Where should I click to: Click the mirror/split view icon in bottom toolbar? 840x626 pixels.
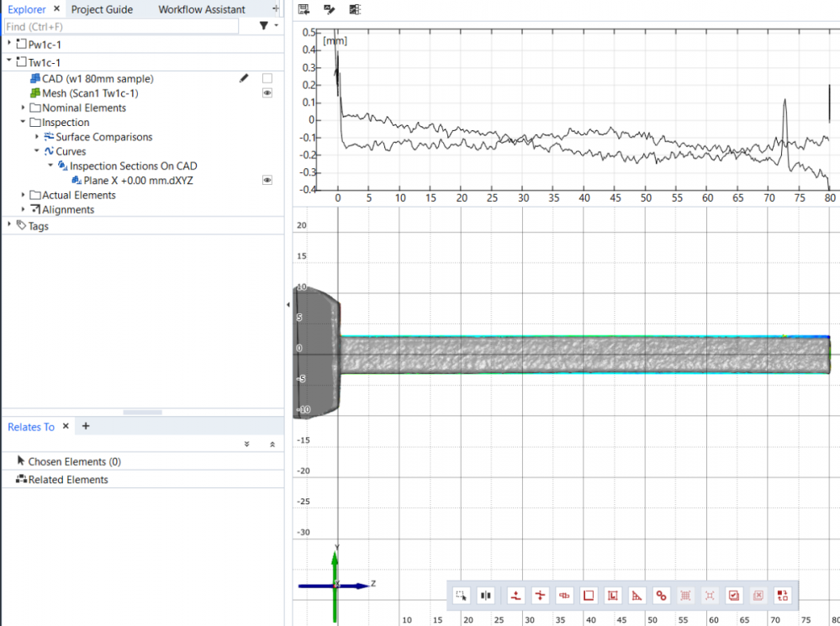pyautogui.click(x=485, y=596)
